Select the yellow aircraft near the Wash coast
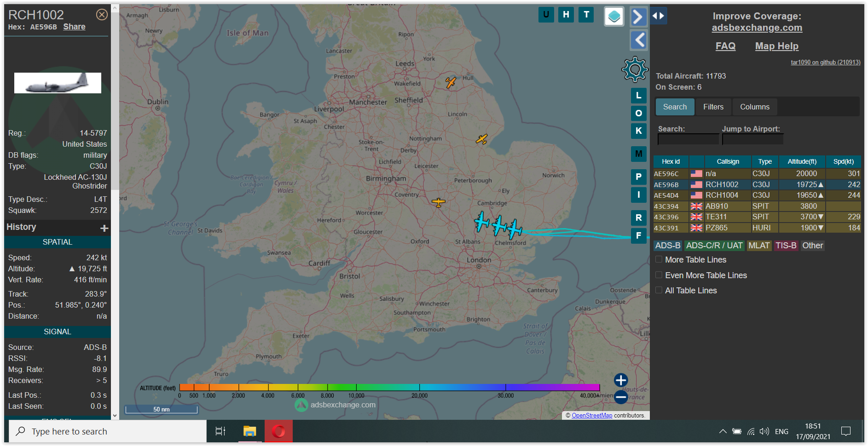The width and height of the screenshot is (868, 446). point(481,139)
